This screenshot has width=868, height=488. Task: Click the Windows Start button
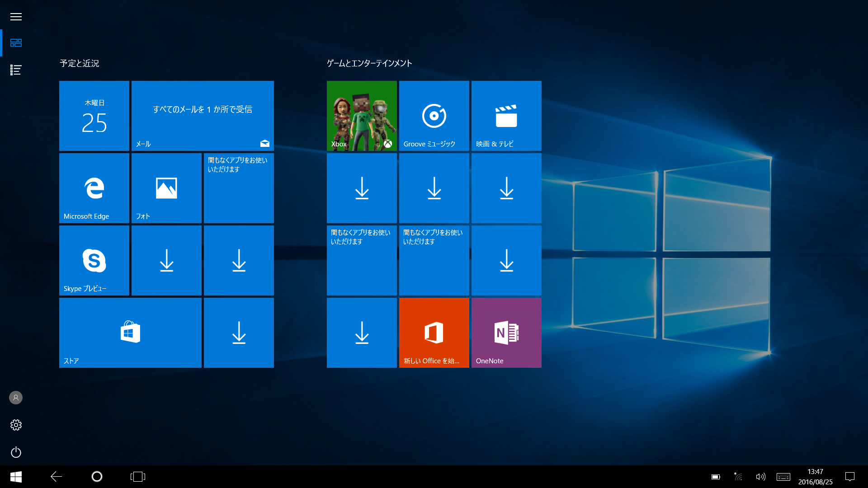coord(16,477)
